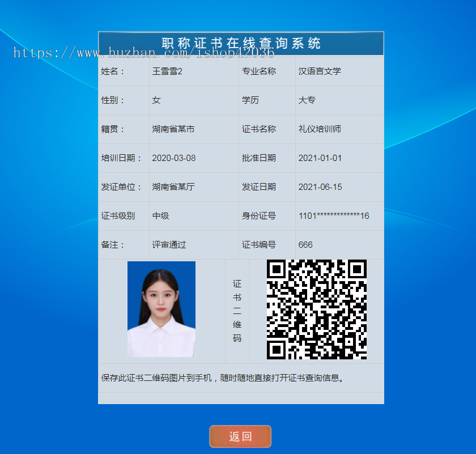Image resolution: width=476 pixels, height=454 pixels.
Task: Click the certificate number 666
Action: [305, 245]
